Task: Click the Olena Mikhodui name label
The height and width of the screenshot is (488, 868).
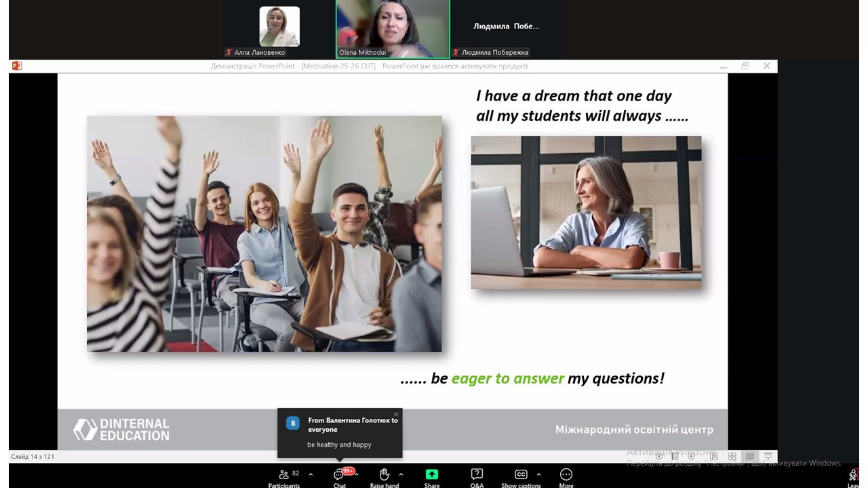Action: point(362,52)
